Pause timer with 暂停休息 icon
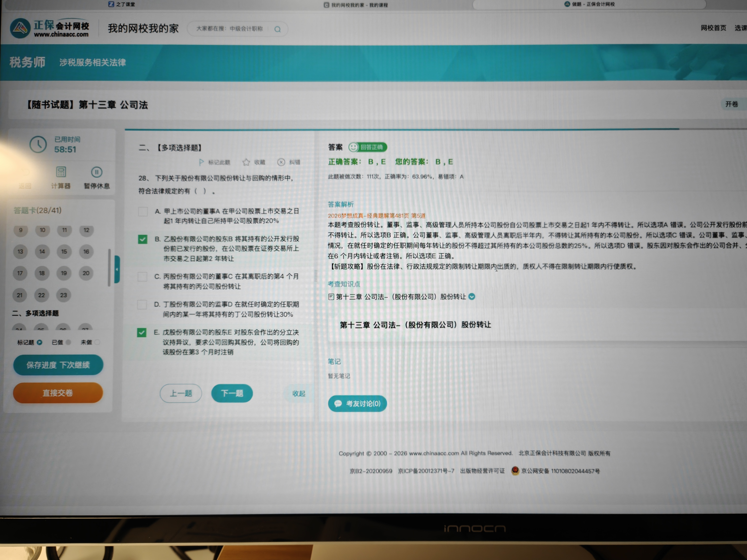The image size is (747, 560). [x=97, y=172]
